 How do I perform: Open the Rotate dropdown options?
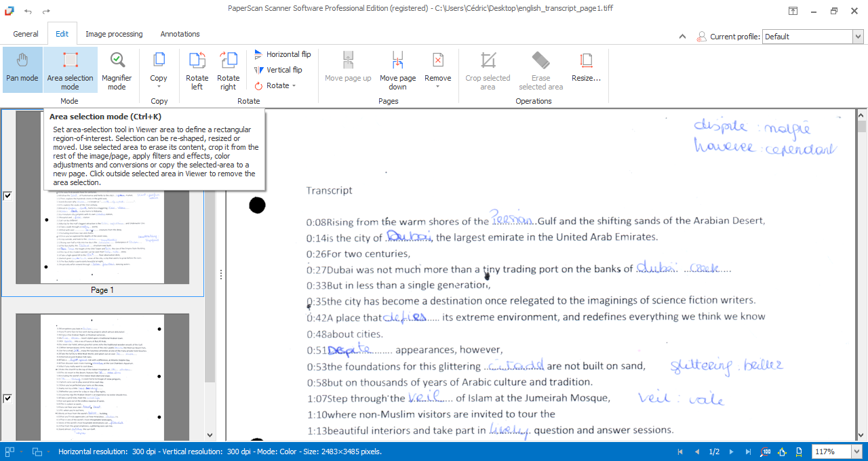pos(294,86)
